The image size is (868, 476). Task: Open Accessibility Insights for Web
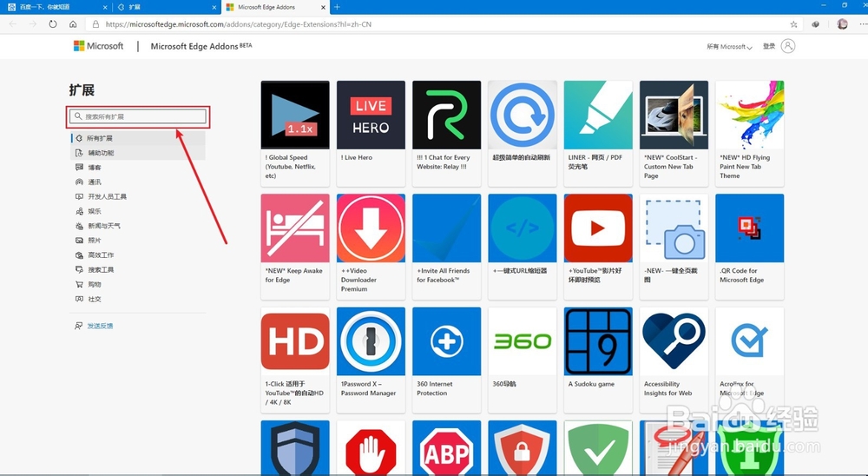674,360
